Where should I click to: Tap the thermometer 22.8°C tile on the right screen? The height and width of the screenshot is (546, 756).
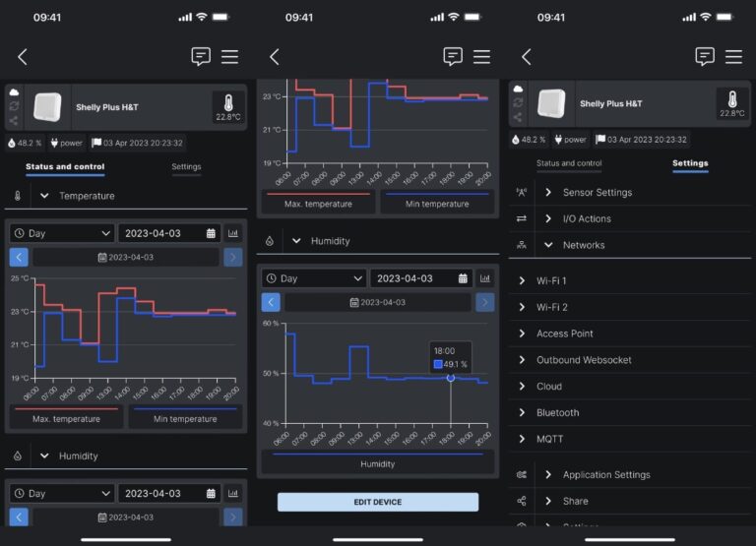tap(731, 105)
